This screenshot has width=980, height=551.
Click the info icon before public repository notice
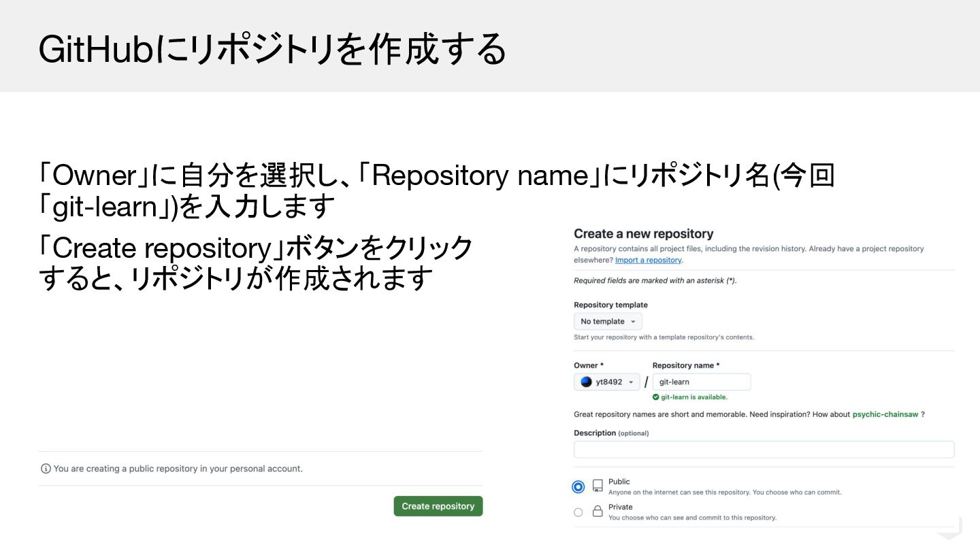pyautogui.click(x=46, y=469)
